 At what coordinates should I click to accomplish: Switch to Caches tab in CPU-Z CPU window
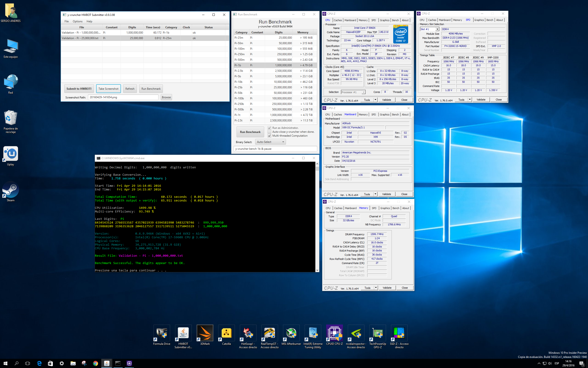click(337, 20)
